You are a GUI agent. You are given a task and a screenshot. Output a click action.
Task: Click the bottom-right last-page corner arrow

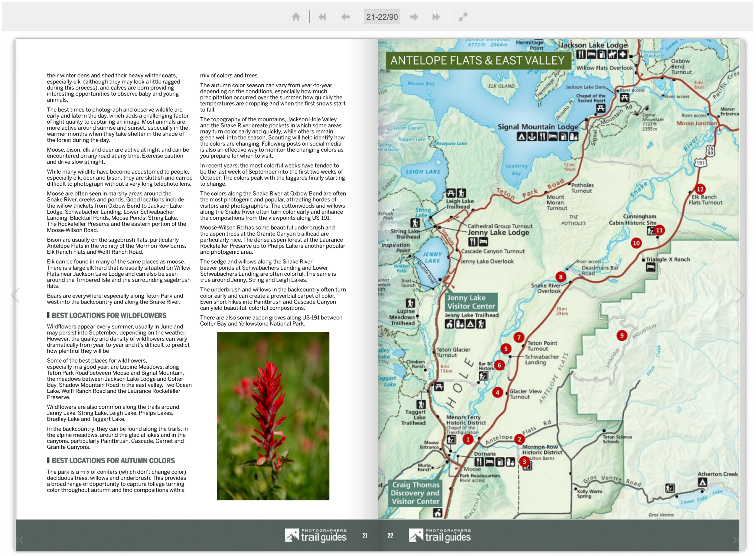(x=735, y=540)
